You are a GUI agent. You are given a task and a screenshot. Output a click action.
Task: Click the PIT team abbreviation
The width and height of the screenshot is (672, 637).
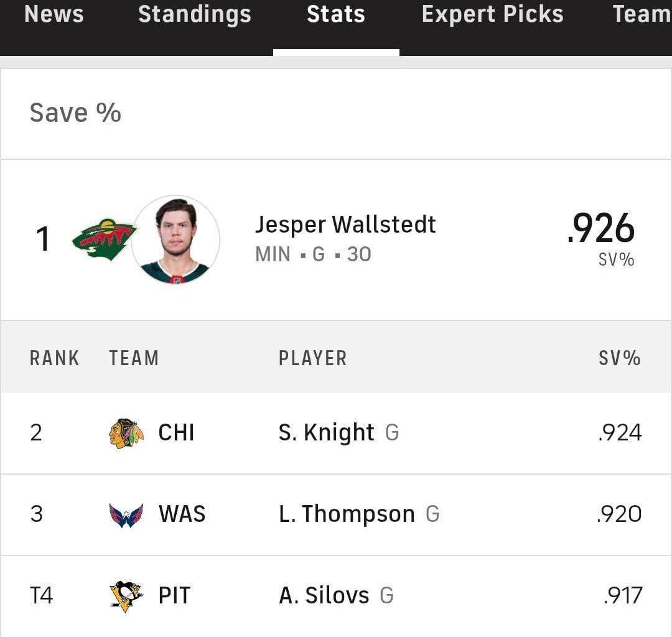pos(174,595)
